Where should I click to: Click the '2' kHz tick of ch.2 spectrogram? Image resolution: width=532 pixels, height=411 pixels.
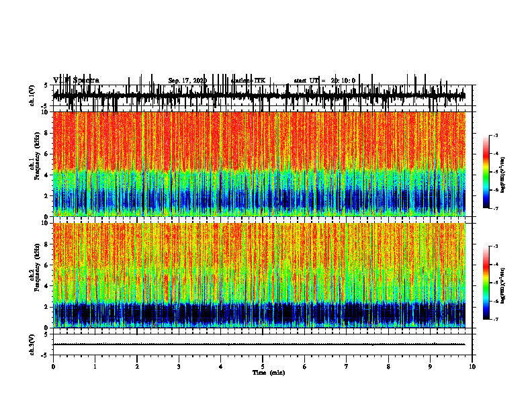pos(47,307)
